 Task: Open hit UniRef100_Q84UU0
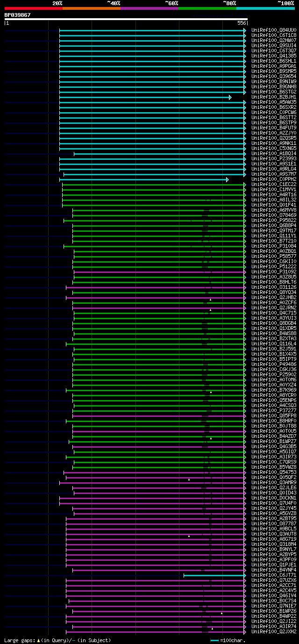point(274,30)
